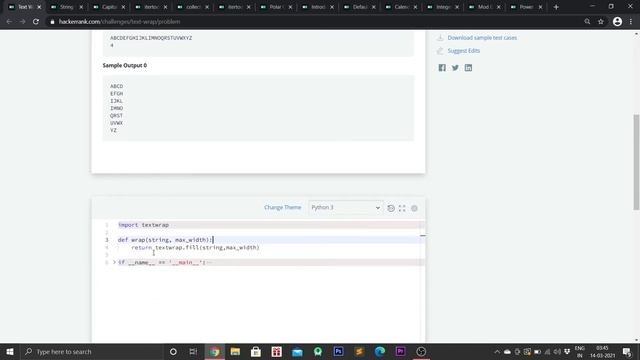Open a new browser tab with plus

556,7
